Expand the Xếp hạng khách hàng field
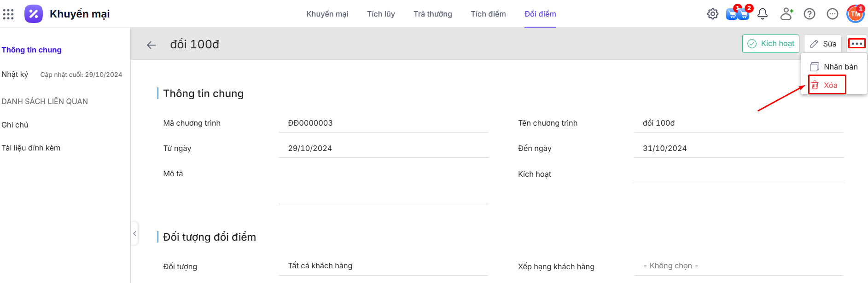868x283 pixels. pos(738,266)
